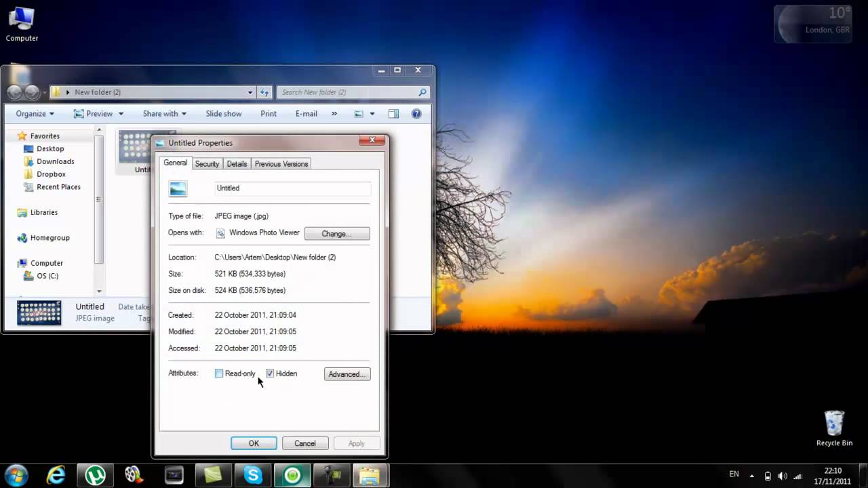Open the Organize dropdown menu

point(35,114)
